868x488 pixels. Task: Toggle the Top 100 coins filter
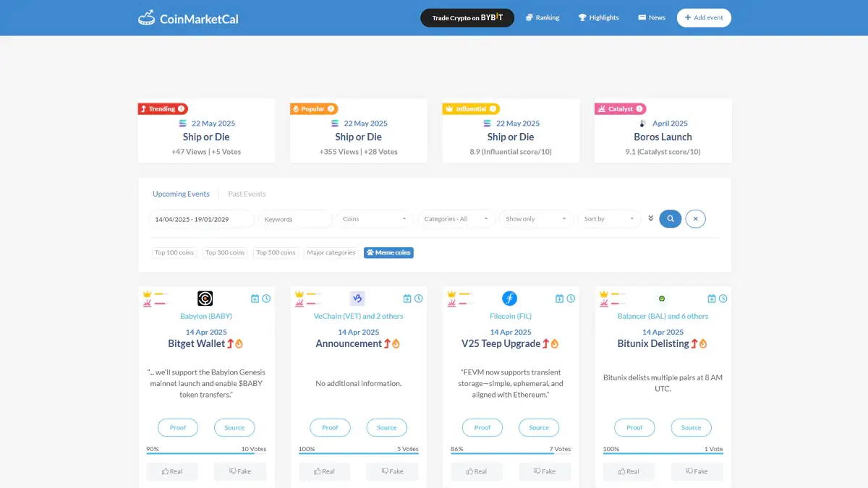tap(174, 252)
